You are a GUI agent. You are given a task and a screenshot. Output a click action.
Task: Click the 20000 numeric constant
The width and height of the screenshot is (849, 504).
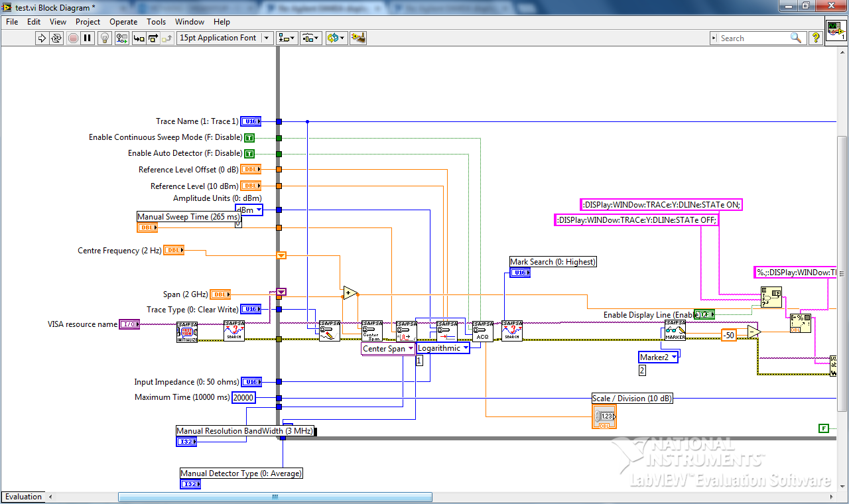click(x=243, y=397)
